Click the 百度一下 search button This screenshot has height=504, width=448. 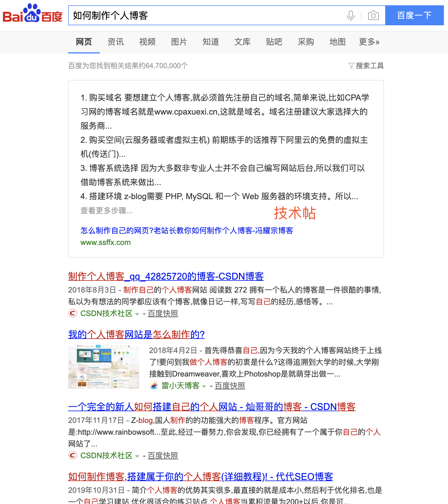414,15
